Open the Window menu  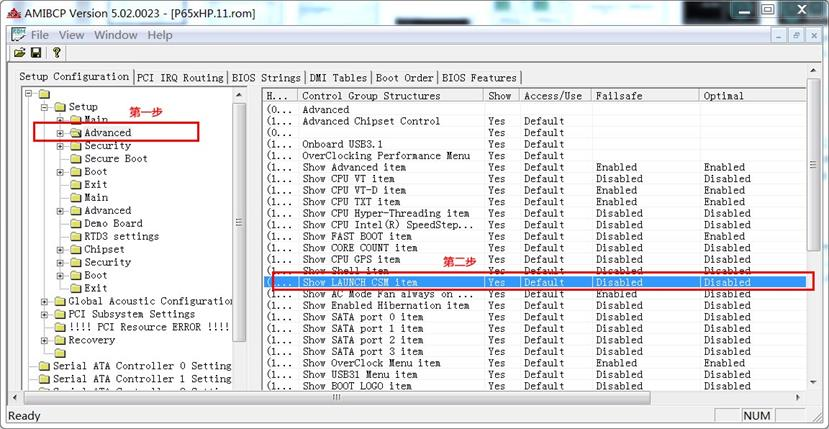115,35
